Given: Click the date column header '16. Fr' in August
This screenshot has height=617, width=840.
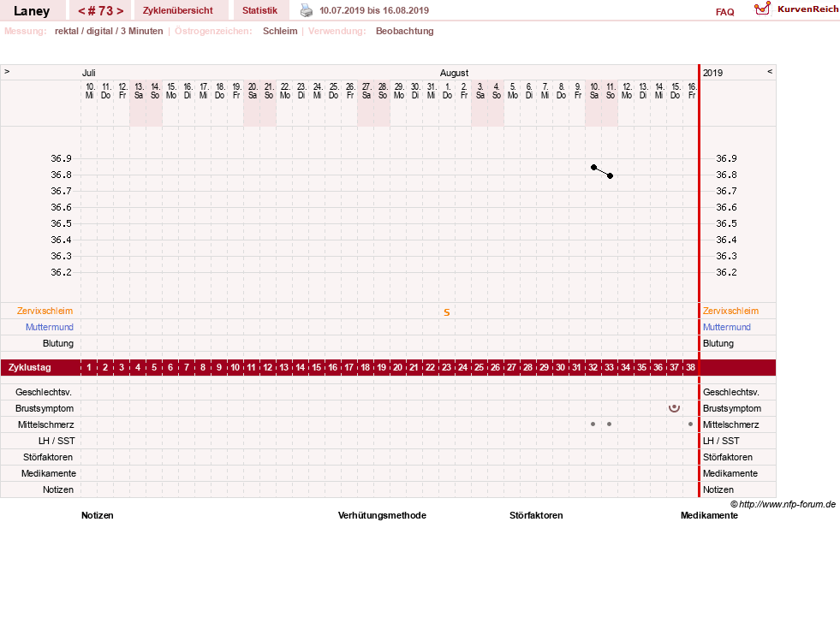Looking at the screenshot, I should (692, 91).
